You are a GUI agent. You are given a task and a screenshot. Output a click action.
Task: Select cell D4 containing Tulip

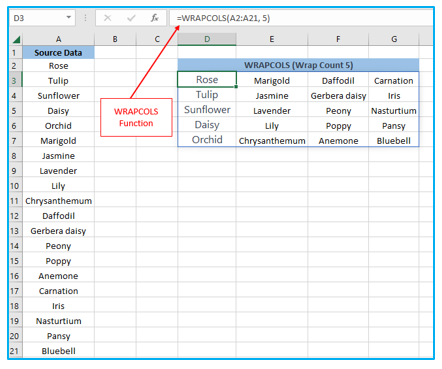coord(207,95)
